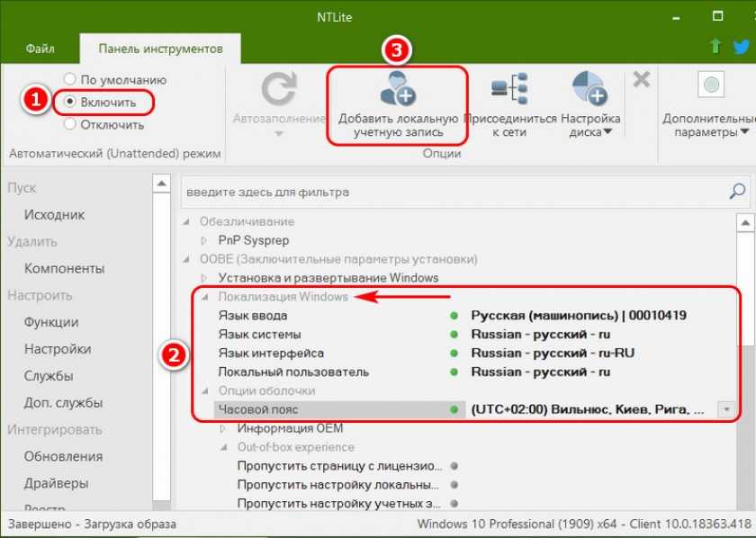This screenshot has width=756, height=538.
Task: Click the Join network icon
Action: (x=509, y=90)
